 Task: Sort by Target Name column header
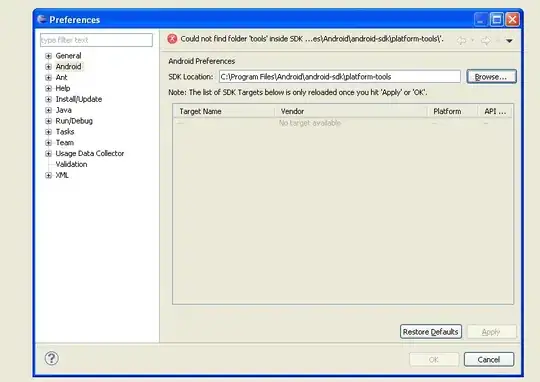(225, 111)
